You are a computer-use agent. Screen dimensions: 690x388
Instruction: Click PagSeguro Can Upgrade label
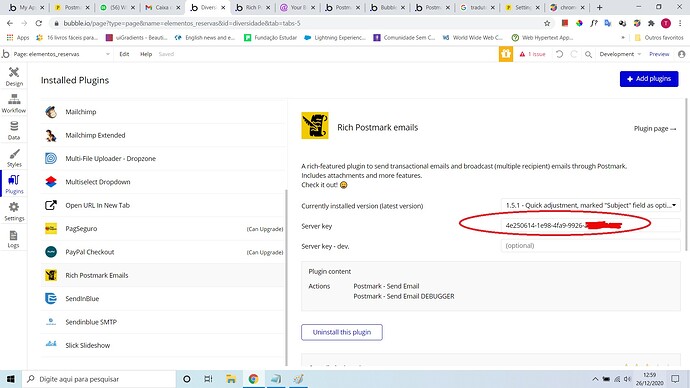coord(264,229)
